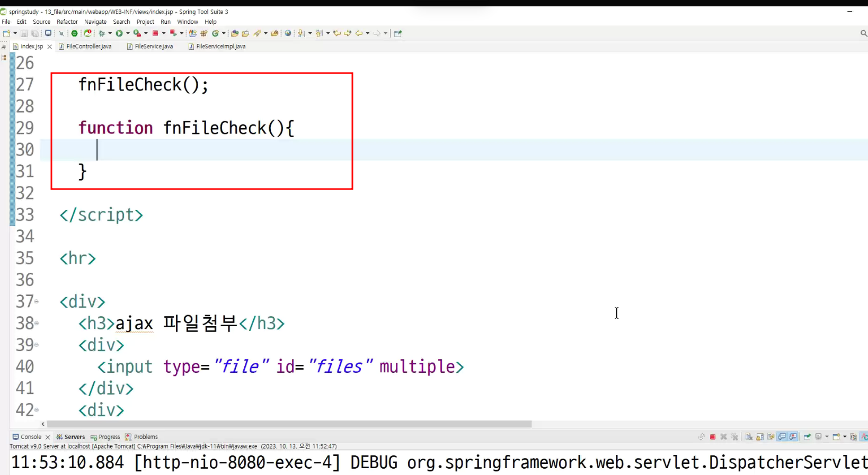The width and height of the screenshot is (868, 475).
Task: Open the Open Console dropdown arrow
Action: click(845, 437)
